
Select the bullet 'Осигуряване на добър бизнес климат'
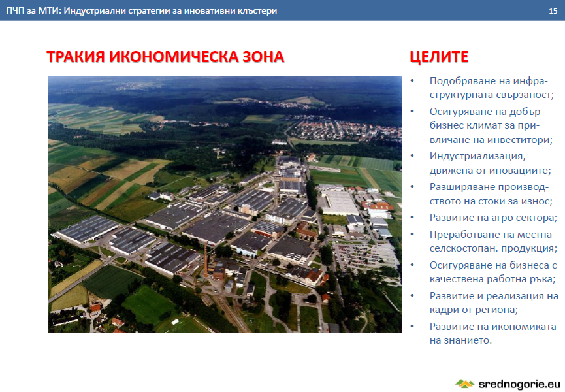pyautogui.click(x=491, y=125)
